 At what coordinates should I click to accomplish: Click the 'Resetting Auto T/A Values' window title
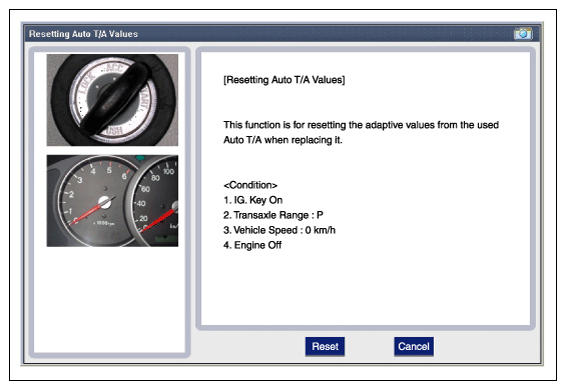(x=83, y=34)
